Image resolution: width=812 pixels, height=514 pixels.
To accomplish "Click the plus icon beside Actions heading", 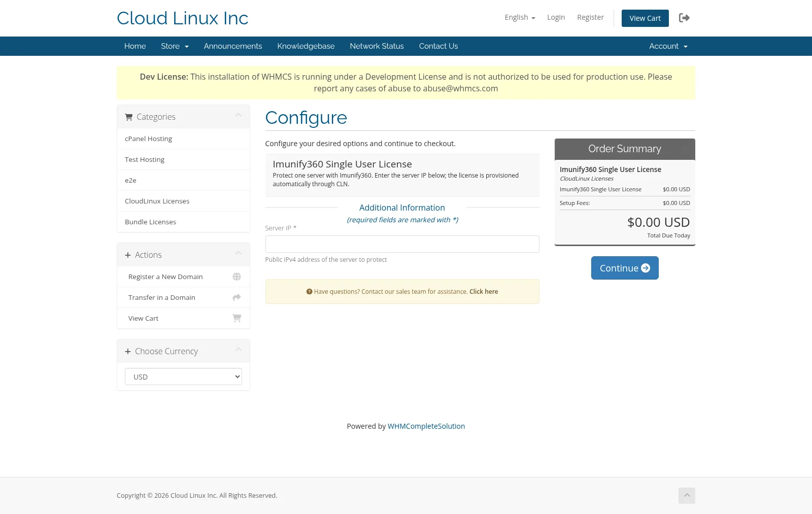I will coord(128,255).
